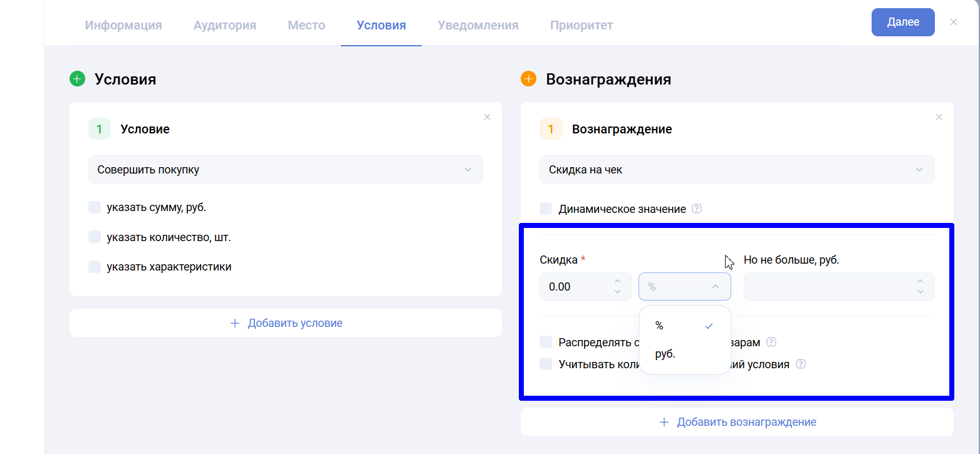Switch to the Аудитория tab
Image resolution: width=980 pixels, height=454 pixels.
[x=224, y=26]
